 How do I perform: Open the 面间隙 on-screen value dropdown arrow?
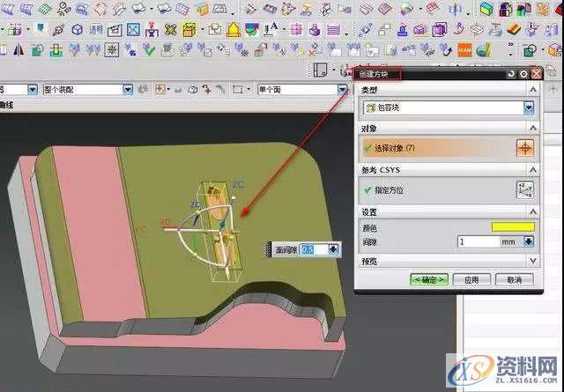[333, 249]
